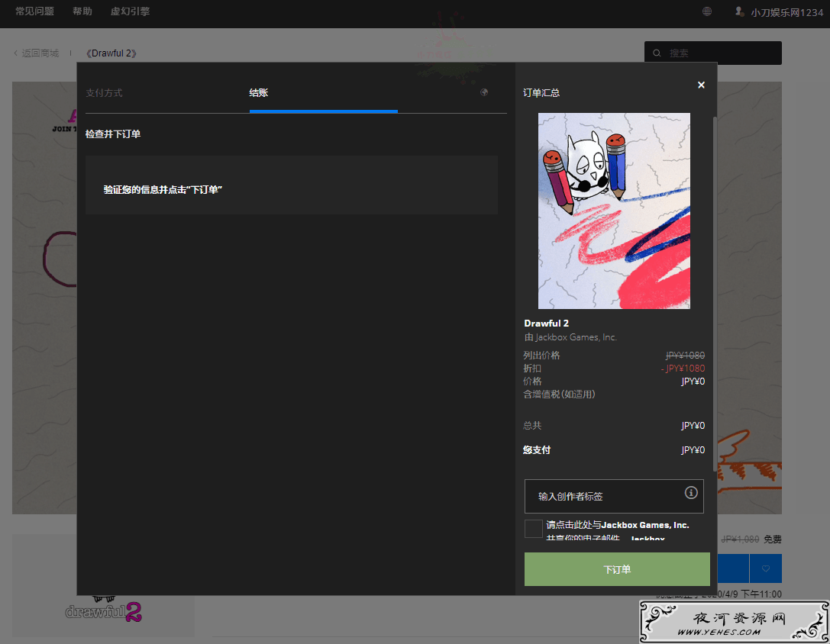
Task: Click the heart wishlist button behind the dialog
Action: point(765,568)
